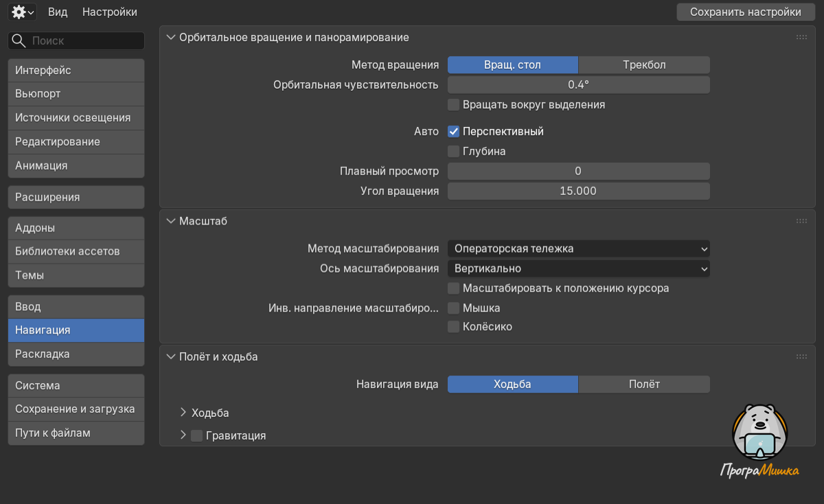Image resolution: width=824 pixels, height=504 pixels.
Task: Select Трекбол rotation method
Action: pyautogui.click(x=644, y=65)
